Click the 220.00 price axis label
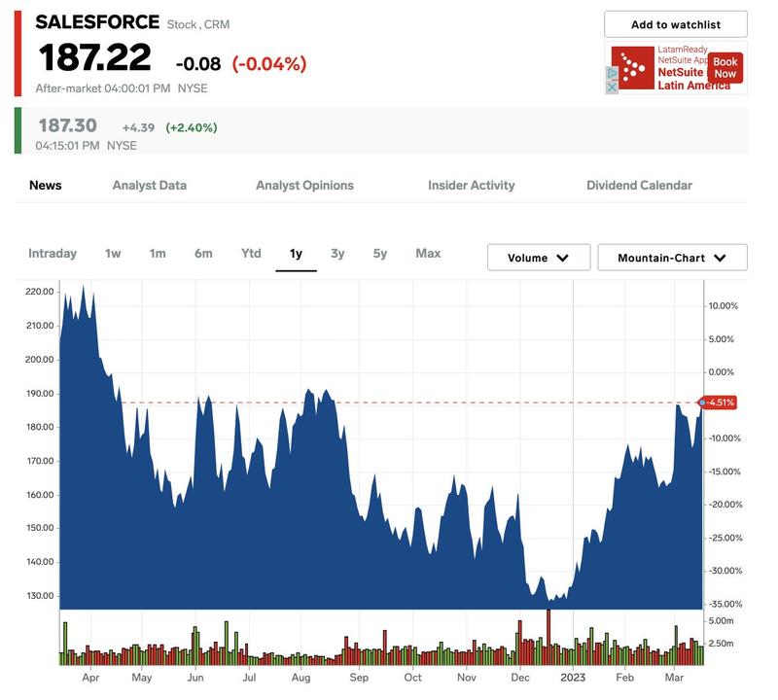778x700 pixels. 40,292
